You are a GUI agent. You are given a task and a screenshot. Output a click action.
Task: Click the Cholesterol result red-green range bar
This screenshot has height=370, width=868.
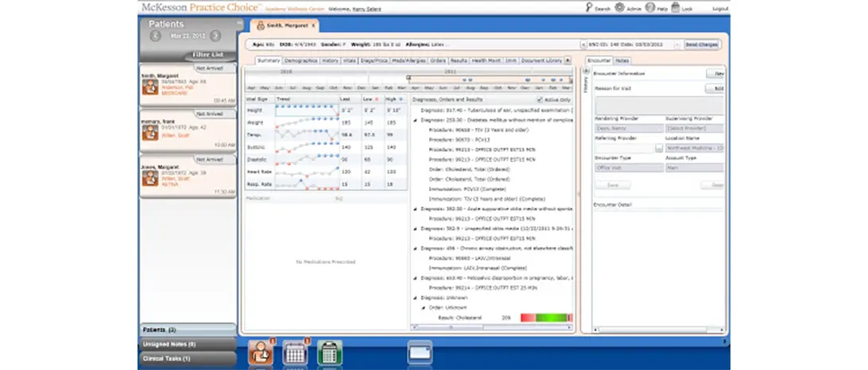tap(546, 318)
